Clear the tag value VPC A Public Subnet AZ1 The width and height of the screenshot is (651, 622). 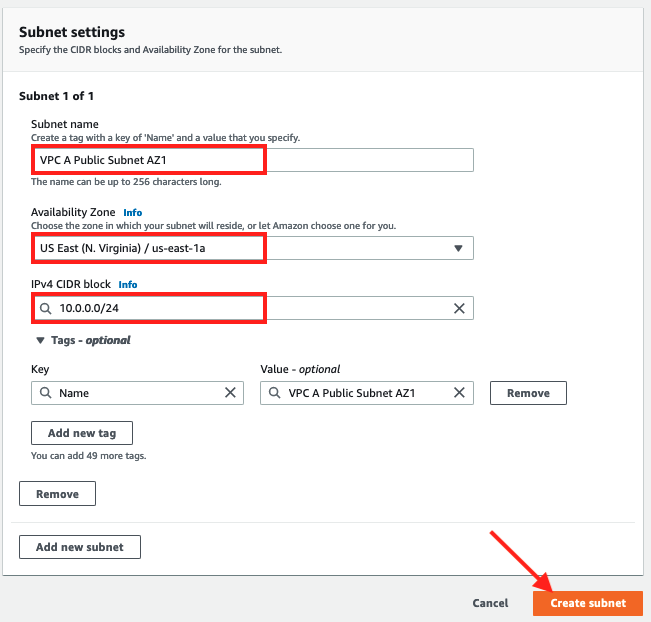click(459, 393)
